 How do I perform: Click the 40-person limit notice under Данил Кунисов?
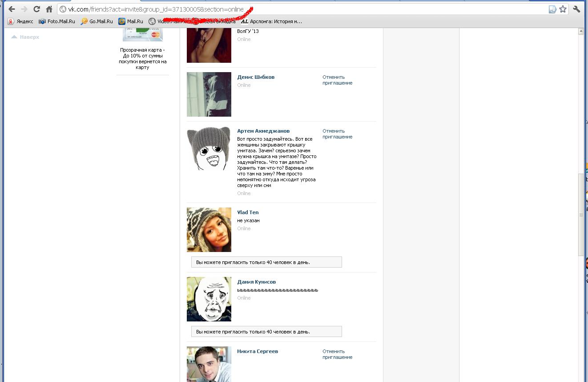point(266,332)
